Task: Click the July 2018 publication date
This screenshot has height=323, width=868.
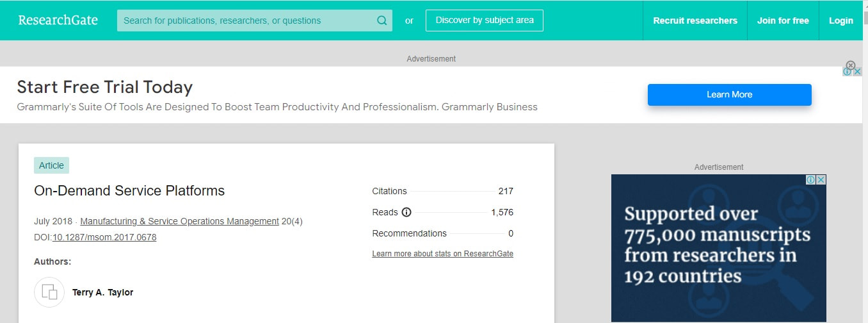Action: pyautogui.click(x=53, y=221)
